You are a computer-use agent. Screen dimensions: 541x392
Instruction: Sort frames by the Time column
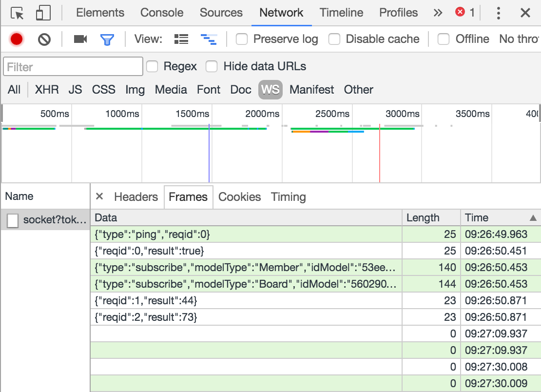click(500, 217)
